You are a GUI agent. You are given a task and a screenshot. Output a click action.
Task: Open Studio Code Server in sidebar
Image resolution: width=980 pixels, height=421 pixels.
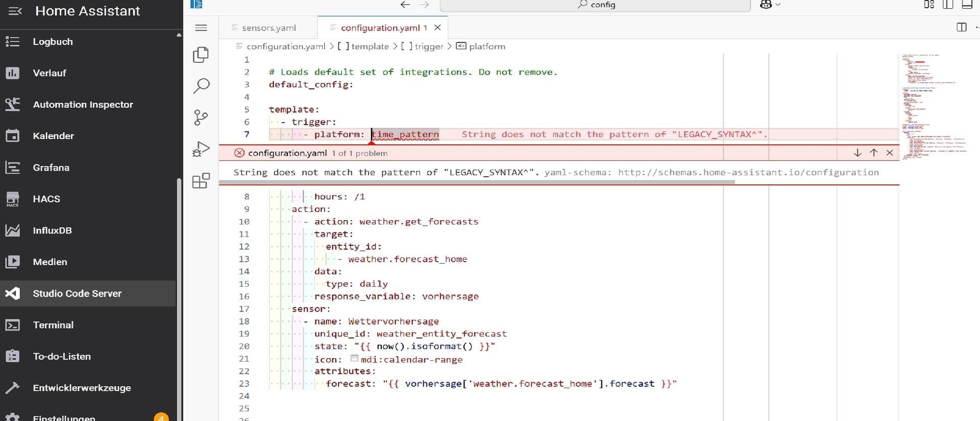pyautogui.click(x=77, y=293)
